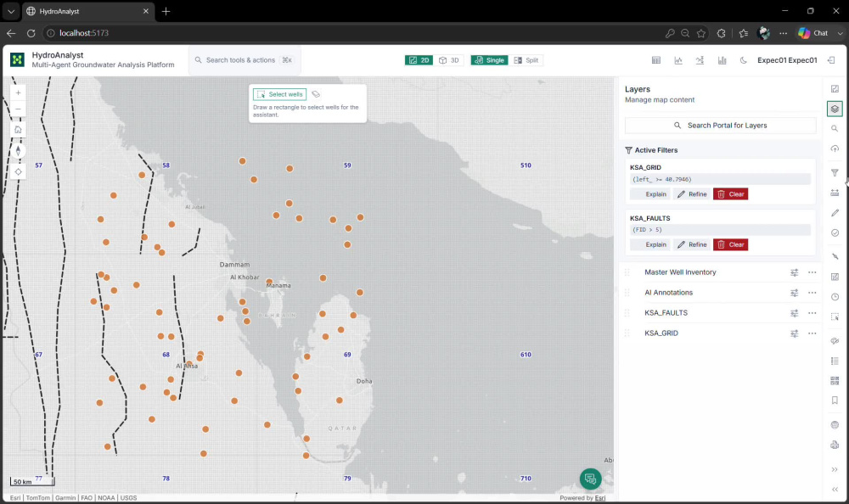This screenshot has height=504, width=849.
Task: Click the locate position map button
Action: click(18, 171)
